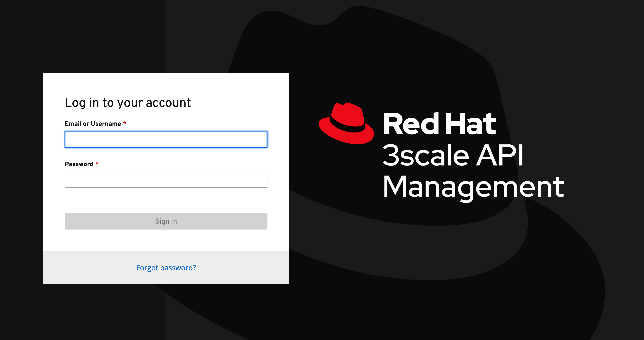Click into the Password input field
This screenshot has height=340, width=644.
click(166, 180)
